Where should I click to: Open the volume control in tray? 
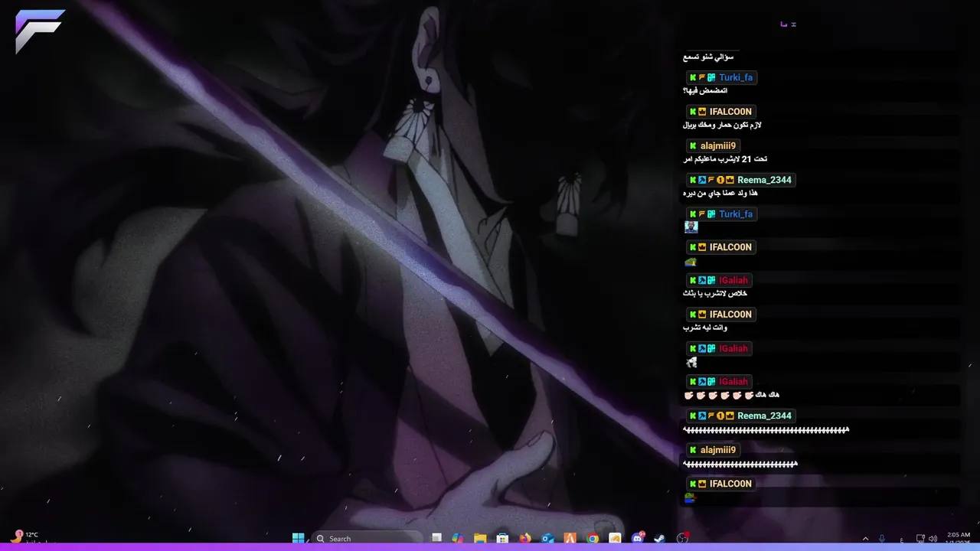[x=933, y=539]
